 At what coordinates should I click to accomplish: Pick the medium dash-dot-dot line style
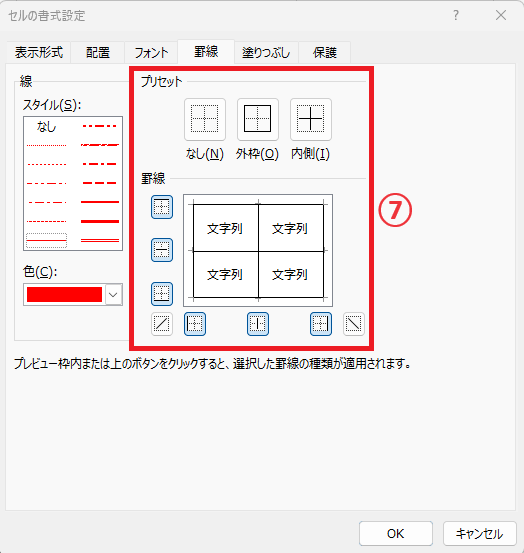100,126
